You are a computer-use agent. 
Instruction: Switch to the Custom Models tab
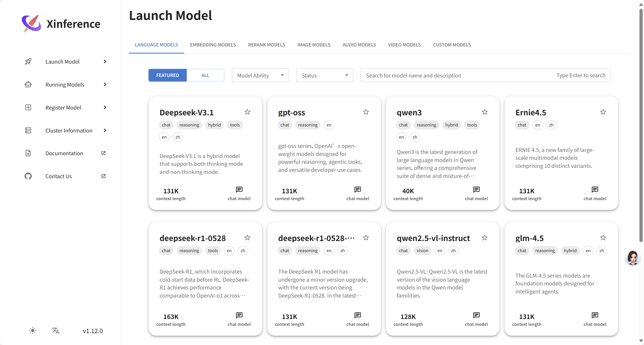[452, 45]
